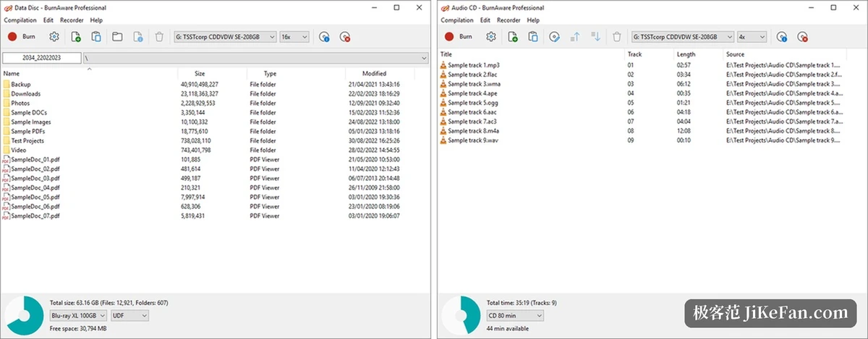868x339 pixels.
Task: Open Edit menu in Data Disc window
Action: [48, 20]
